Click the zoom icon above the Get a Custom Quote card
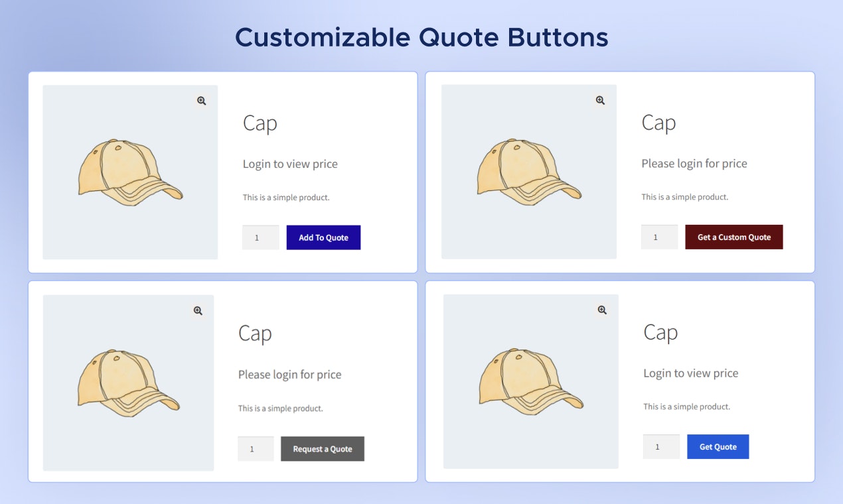 600,100
